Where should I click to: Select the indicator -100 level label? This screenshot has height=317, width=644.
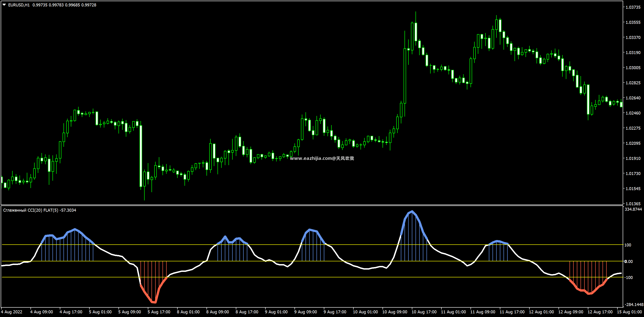tap(628, 278)
